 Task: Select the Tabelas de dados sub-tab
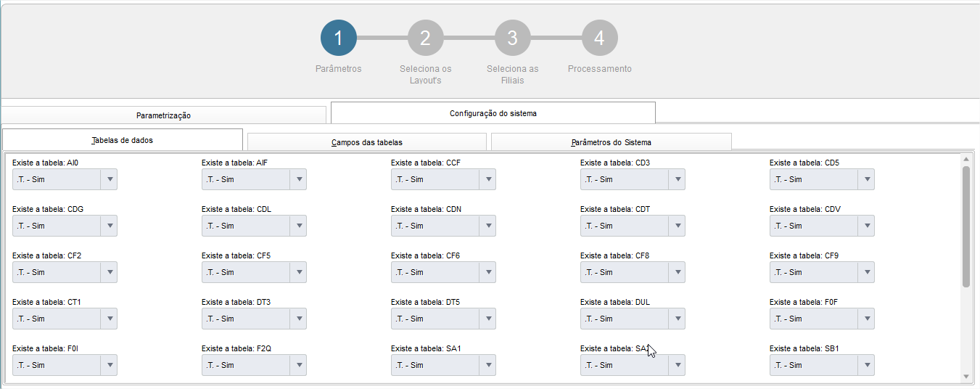[x=123, y=140]
